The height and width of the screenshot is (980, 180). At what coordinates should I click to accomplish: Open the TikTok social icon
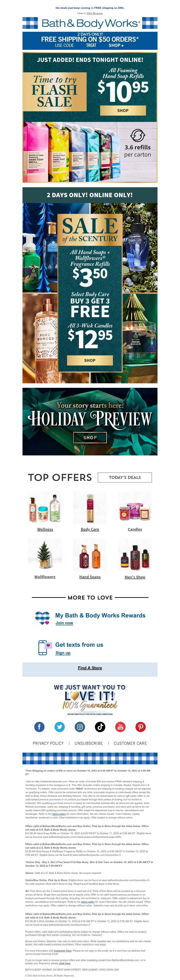point(100,727)
